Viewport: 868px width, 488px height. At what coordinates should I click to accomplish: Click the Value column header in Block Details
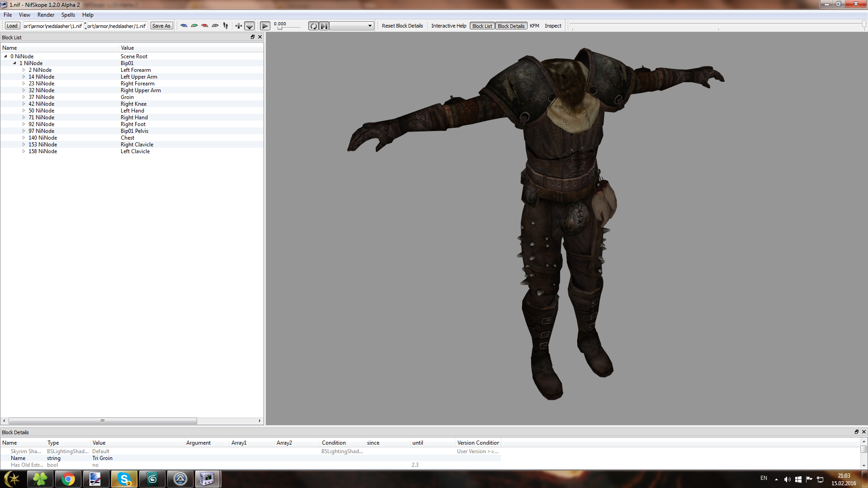[138, 443]
